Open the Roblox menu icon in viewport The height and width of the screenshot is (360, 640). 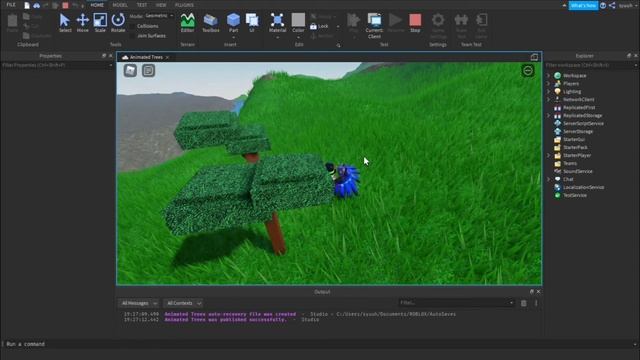[130, 71]
